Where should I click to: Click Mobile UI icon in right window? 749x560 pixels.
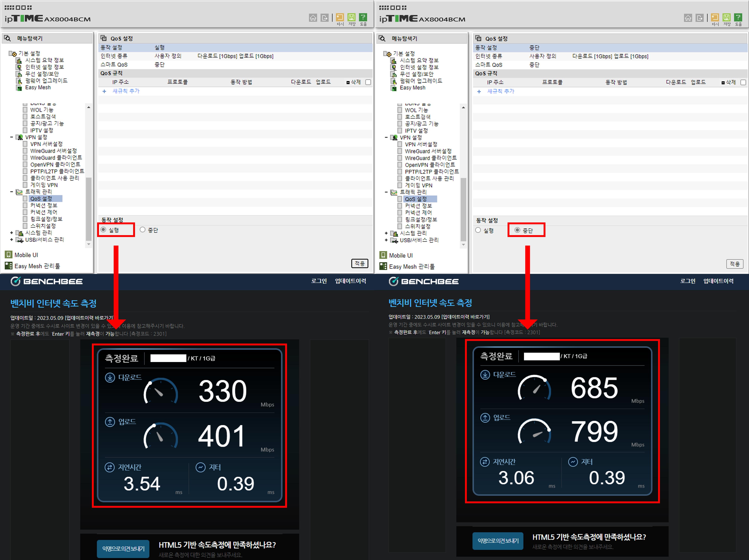(x=383, y=255)
